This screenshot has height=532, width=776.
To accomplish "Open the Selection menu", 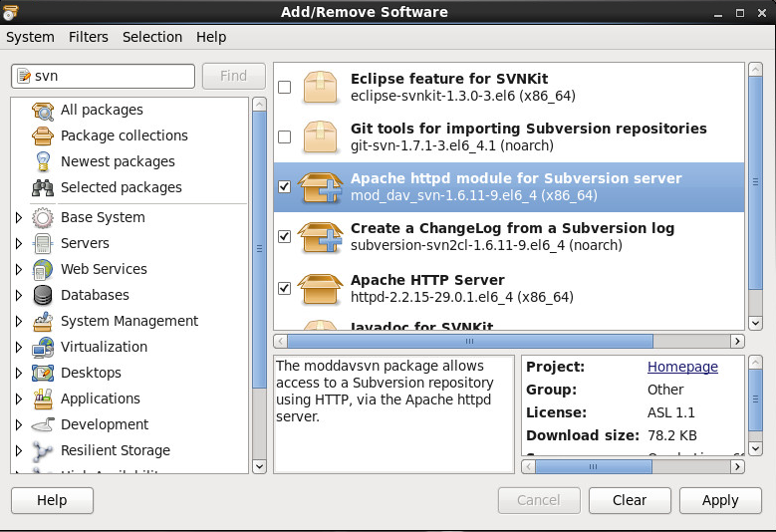I will pyautogui.click(x=152, y=37).
